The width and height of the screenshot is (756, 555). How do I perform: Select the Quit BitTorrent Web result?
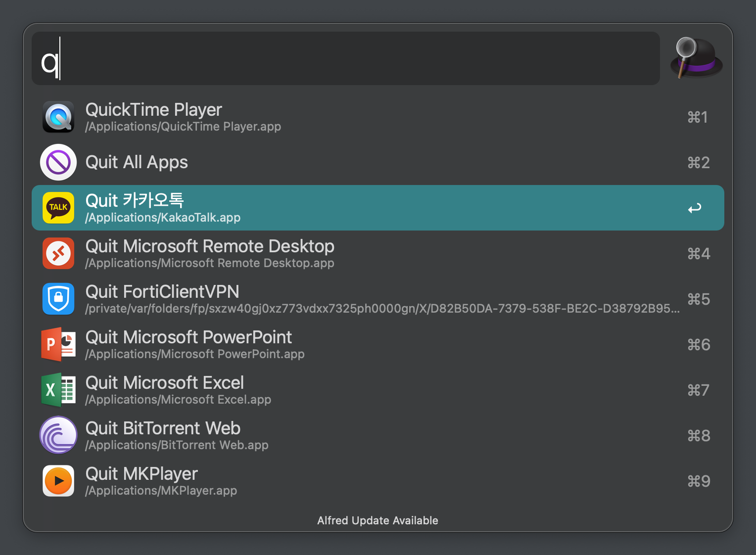378,435
